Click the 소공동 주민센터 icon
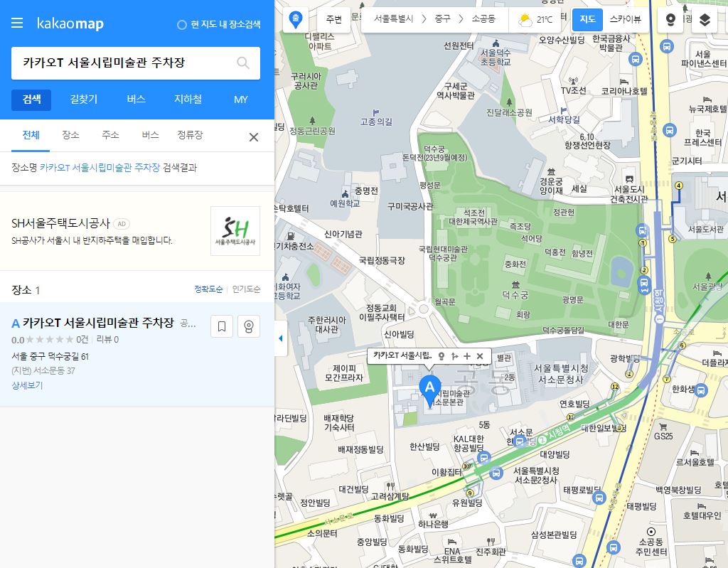 point(651,532)
